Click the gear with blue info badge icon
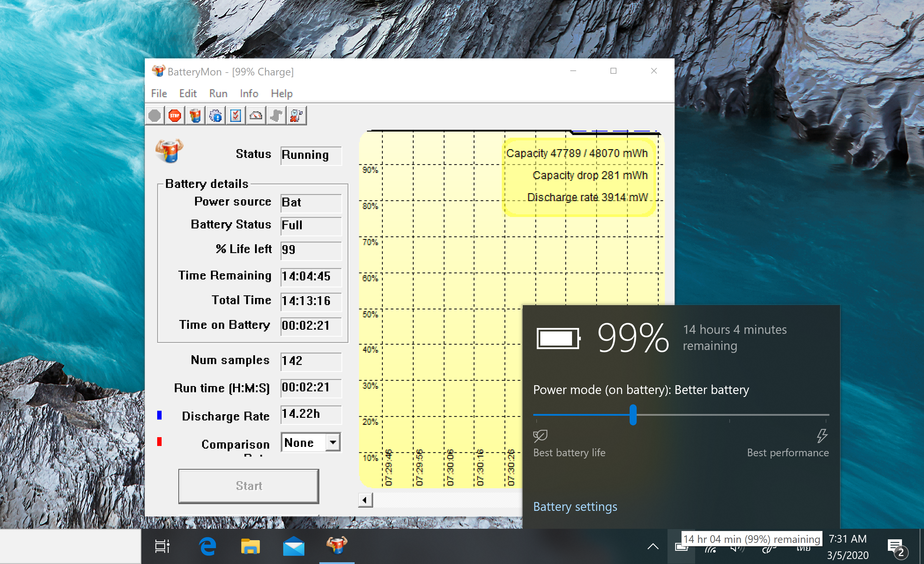Viewport: 924px width, 564px height. click(x=215, y=115)
